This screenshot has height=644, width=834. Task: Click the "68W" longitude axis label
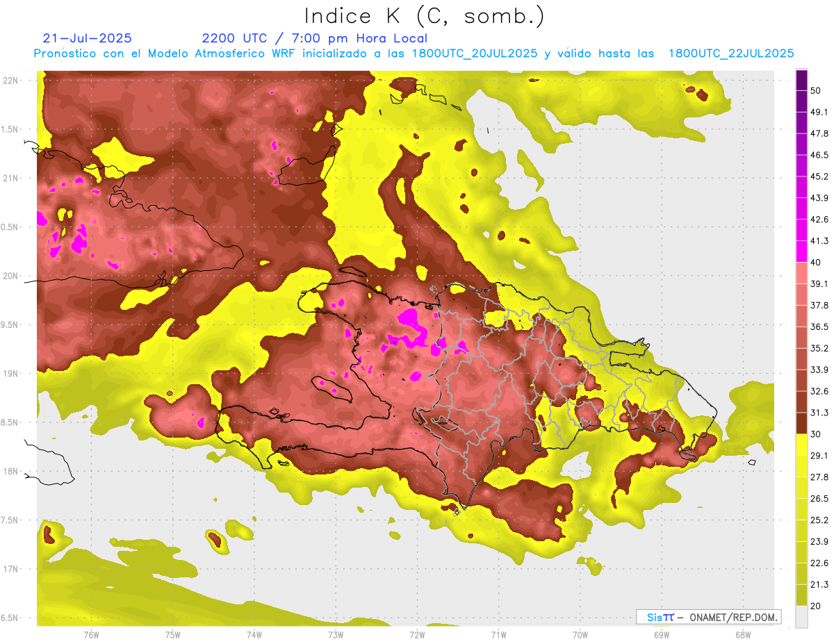pos(742,635)
